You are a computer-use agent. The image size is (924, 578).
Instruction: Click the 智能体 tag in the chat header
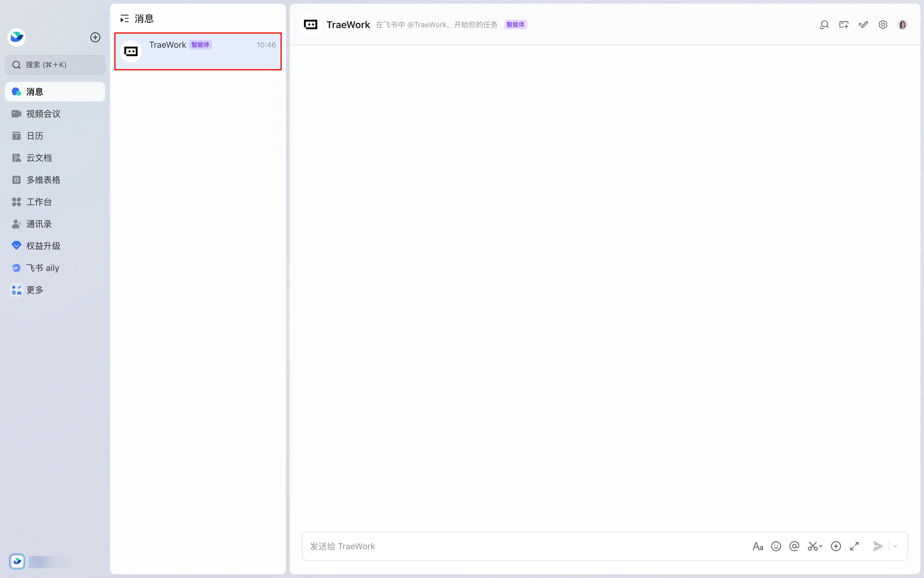515,24
